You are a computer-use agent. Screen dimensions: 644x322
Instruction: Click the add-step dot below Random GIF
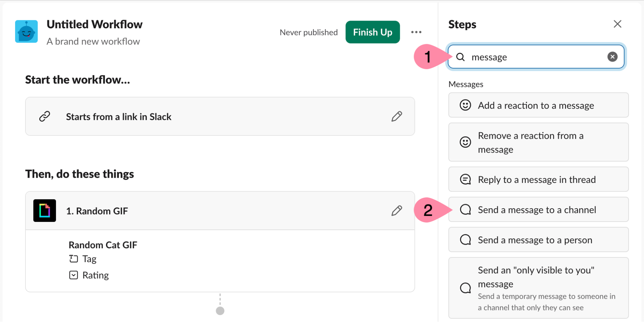[220, 311]
